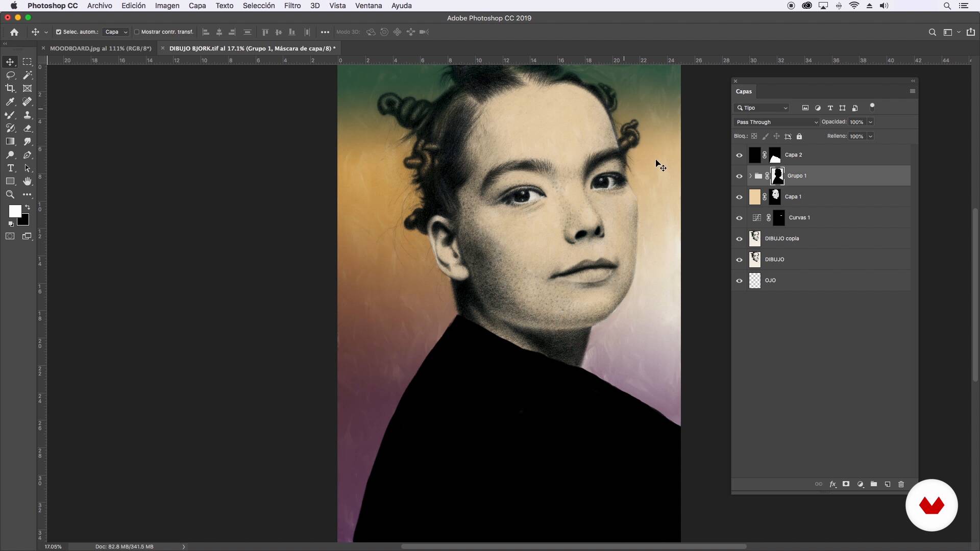980x551 pixels.
Task: Select the Lasso tool
Action: pos(10,75)
